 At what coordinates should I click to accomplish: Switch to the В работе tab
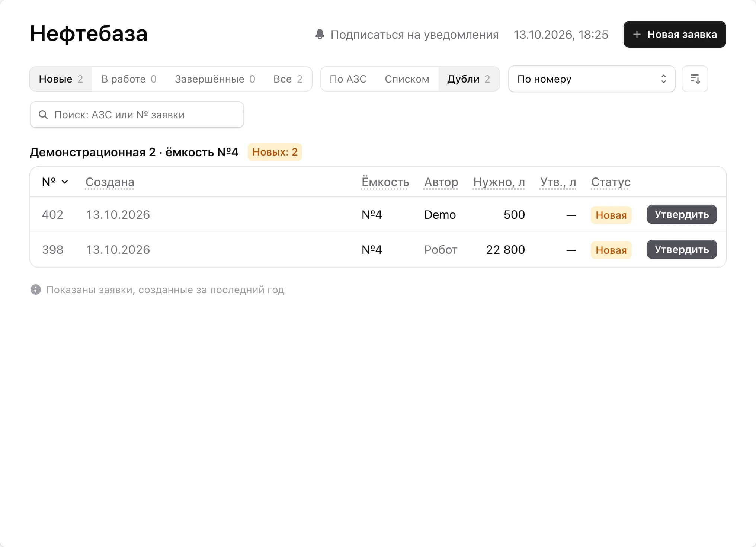click(129, 79)
